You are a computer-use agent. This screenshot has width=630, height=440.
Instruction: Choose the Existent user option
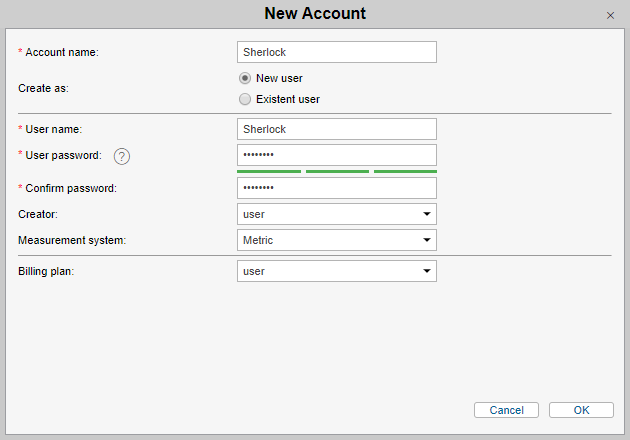(245, 99)
